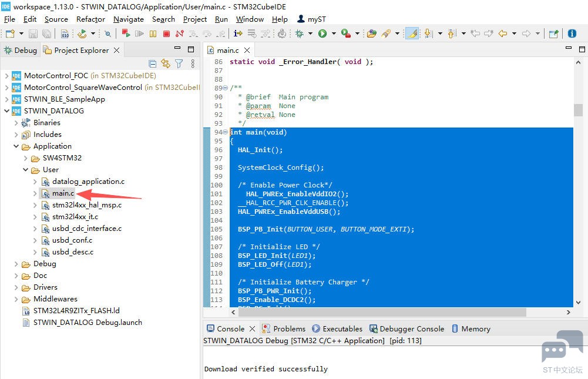Click the Debug bug icon in toolbar

coord(300,34)
